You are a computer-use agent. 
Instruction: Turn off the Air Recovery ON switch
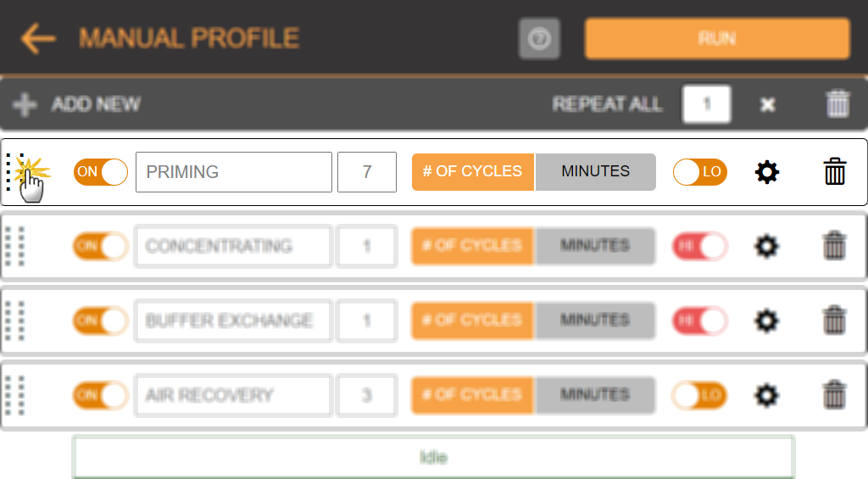[101, 395]
